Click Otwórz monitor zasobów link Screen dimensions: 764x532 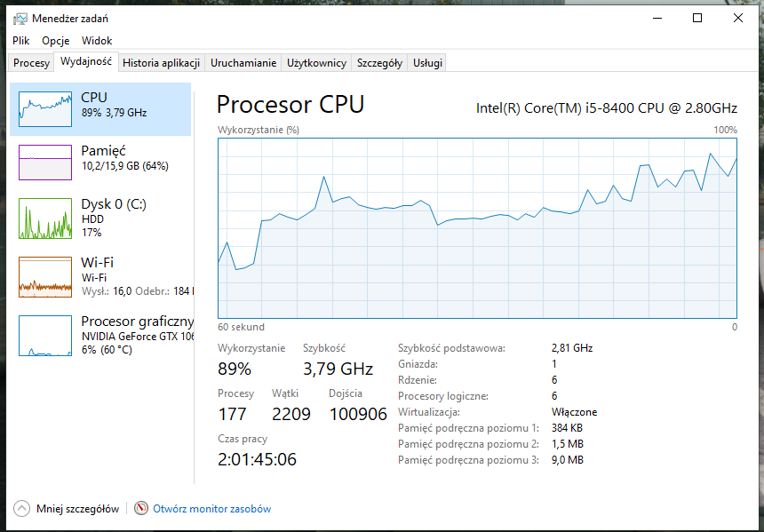tap(212, 509)
